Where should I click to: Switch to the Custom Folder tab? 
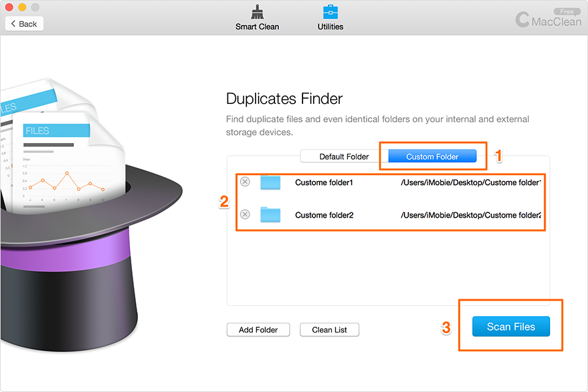pyautogui.click(x=432, y=157)
